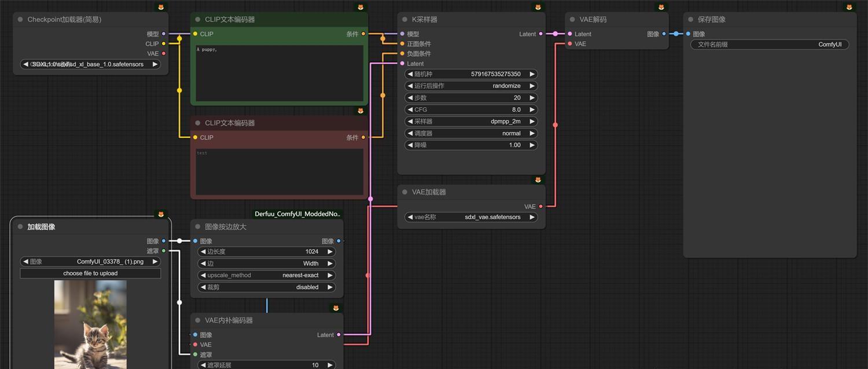Decrease 边长度 with its left arrow
868x369 pixels.
point(203,251)
